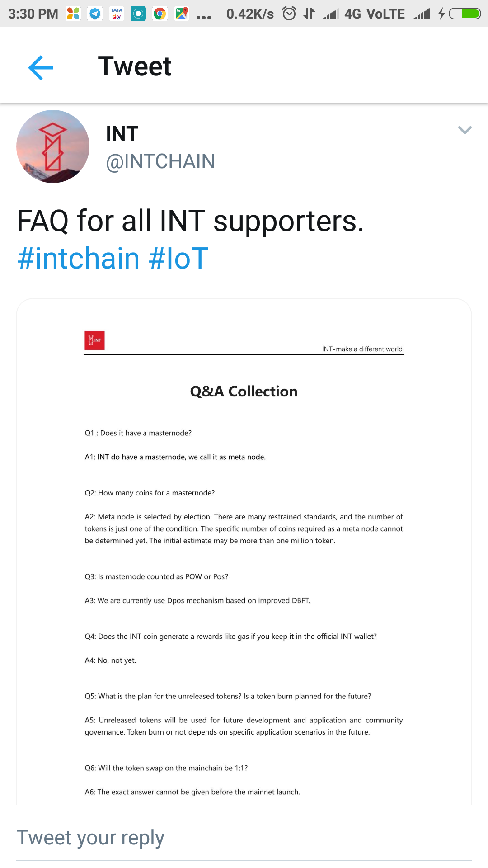Tap the alarm clock status icon

pos(289,14)
